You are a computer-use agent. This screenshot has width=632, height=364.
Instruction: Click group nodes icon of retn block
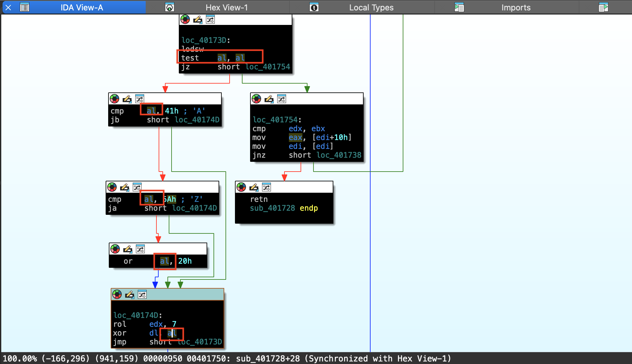(266, 187)
